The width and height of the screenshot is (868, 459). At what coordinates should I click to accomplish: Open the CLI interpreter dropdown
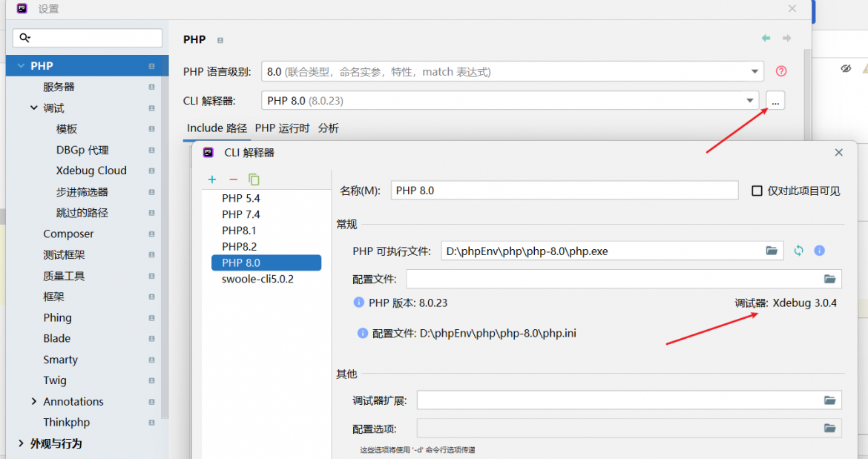[x=749, y=101]
